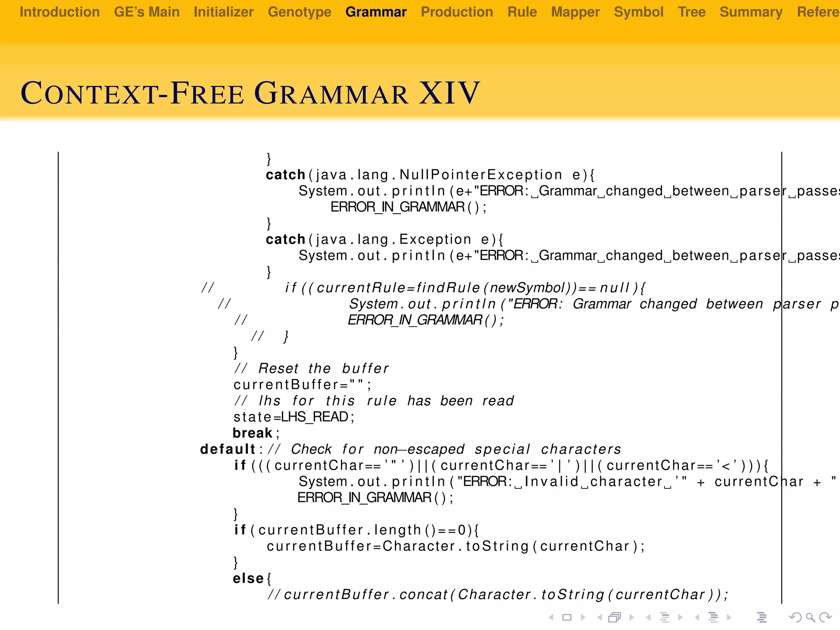This screenshot has height=630, width=840.
Task: Go to previous section arrow
Action: point(697,617)
